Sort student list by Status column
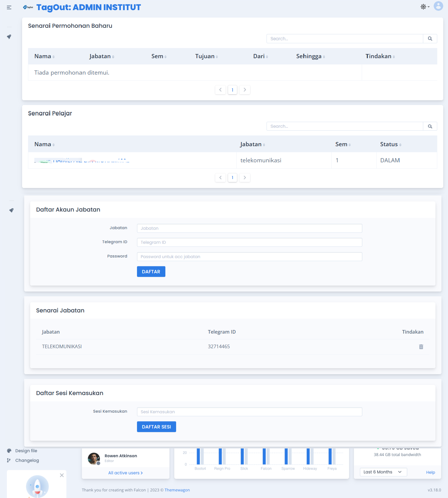 (390, 144)
